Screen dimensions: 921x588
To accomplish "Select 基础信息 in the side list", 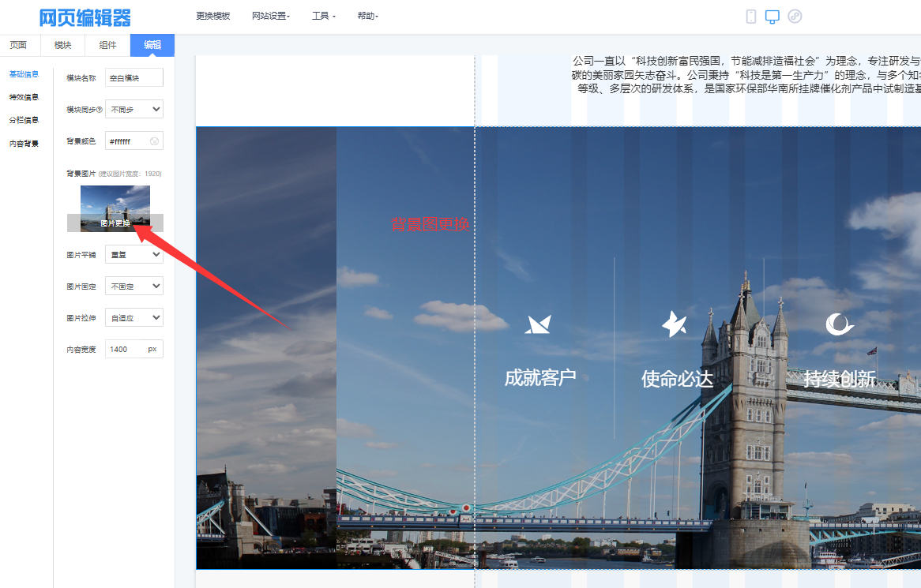I will point(24,74).
